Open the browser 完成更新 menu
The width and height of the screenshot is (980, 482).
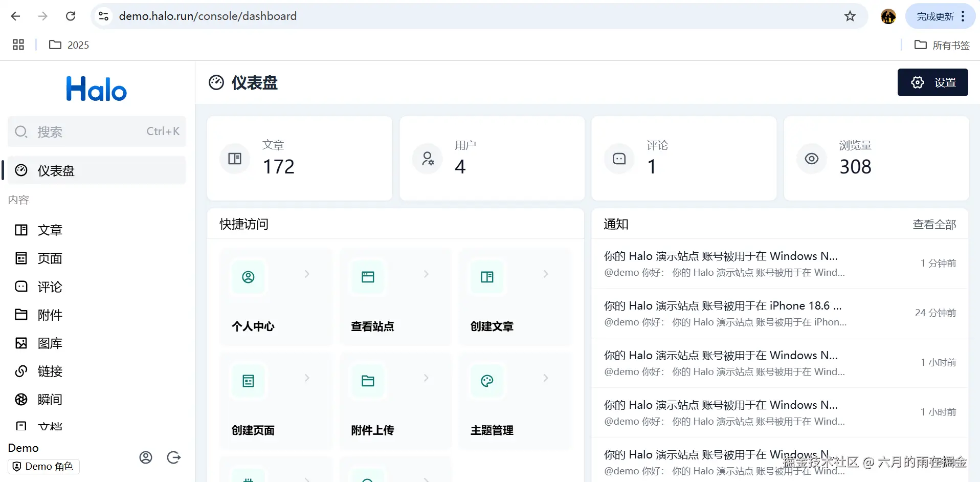pyautogui.click(x=941, y=16)
